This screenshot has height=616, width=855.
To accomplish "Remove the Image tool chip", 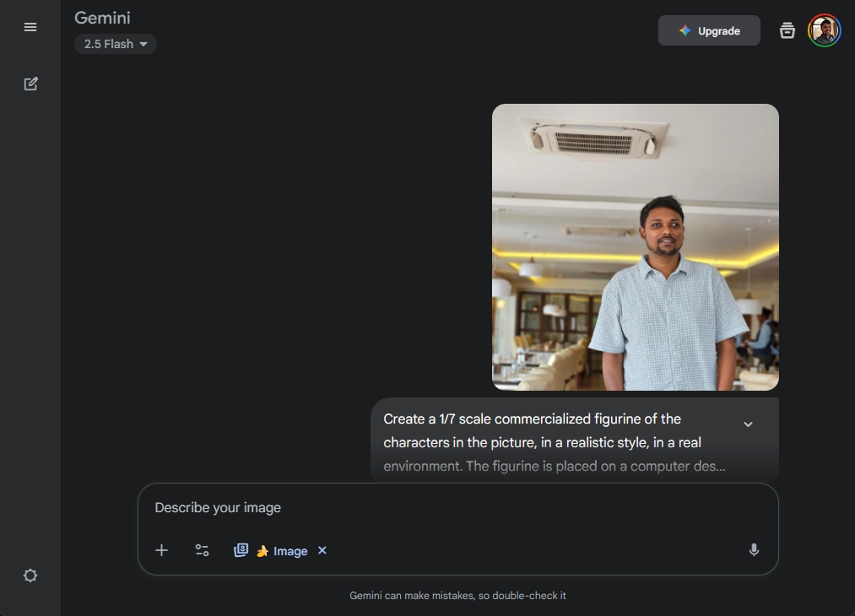I will pos(322,550).
